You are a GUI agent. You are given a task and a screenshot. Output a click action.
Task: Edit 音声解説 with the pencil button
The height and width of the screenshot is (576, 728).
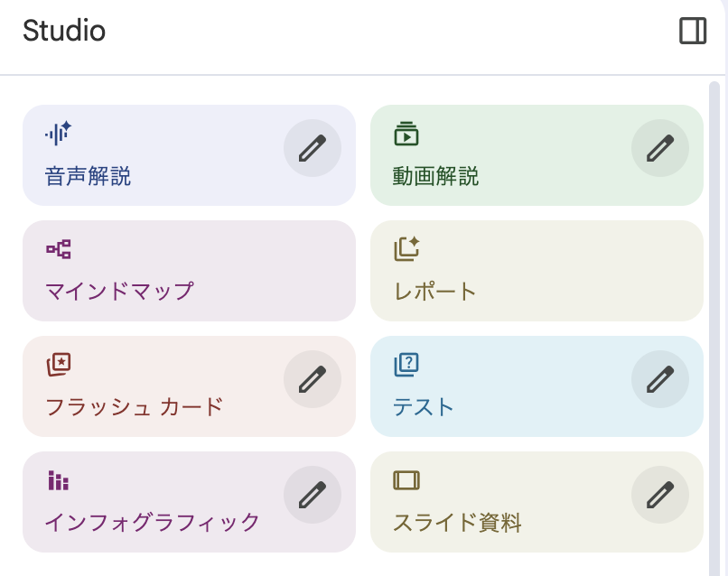coord(313,148)
